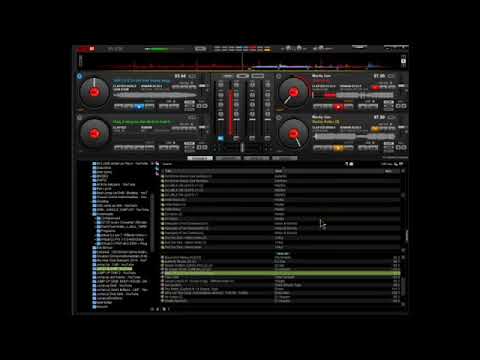Click the crossfader handle below the mixer
Screen dimensions: 480x360
[x=242, y=148]
